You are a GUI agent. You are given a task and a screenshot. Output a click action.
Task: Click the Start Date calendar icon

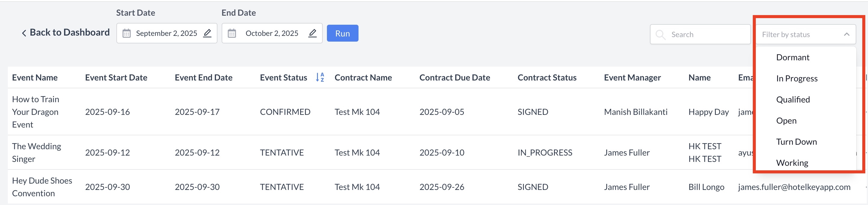click(x=126, y=33)
